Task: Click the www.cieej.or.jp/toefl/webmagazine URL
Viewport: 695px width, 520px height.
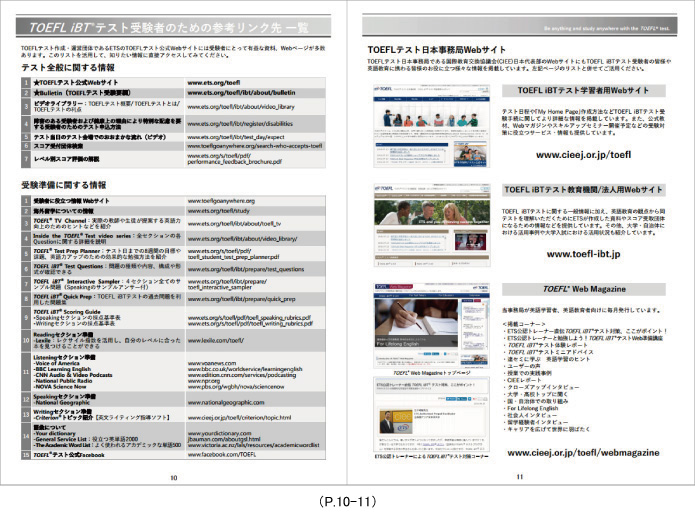Action: click(583, 453)
